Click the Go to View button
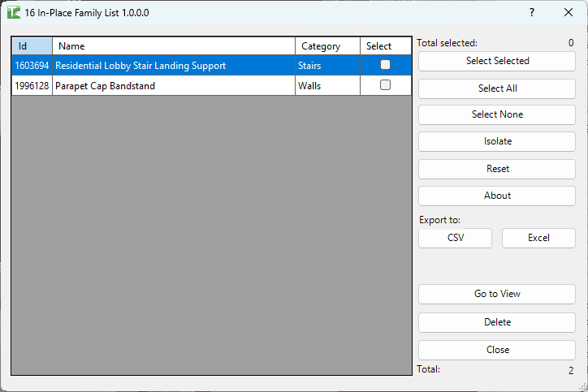The width and height of the screenshot is (588, 392). pos(497,294)
